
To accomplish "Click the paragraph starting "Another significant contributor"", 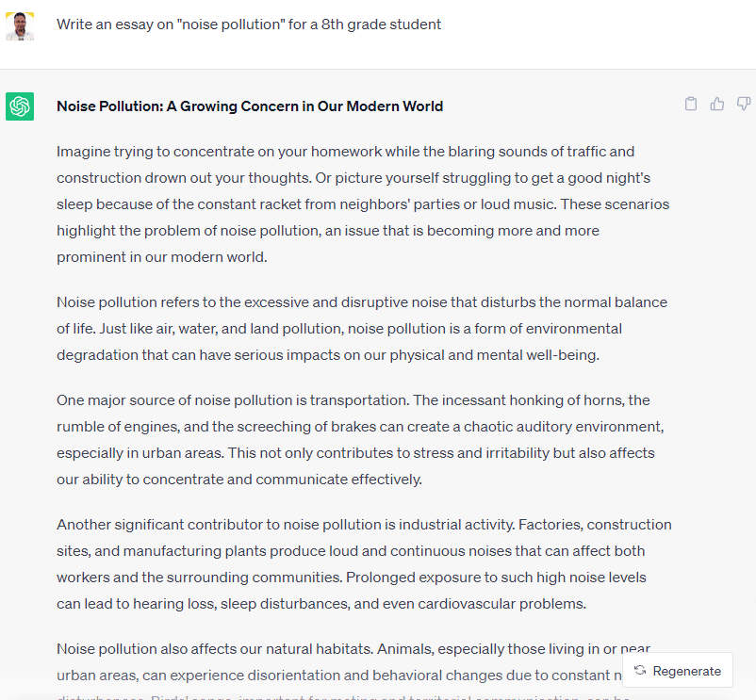I will (364, 563).
